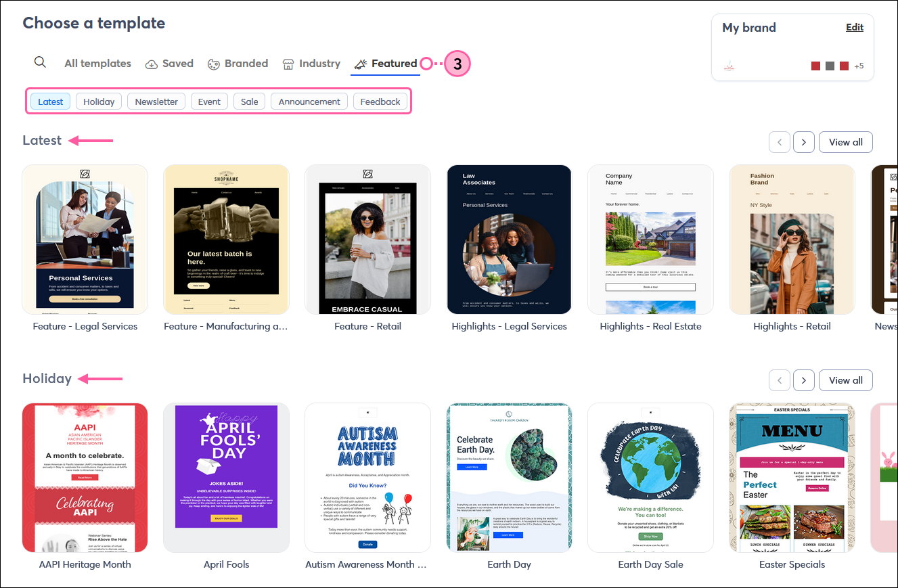Choose the Highlights - Legal Services template
The image size is (898, 588).
[509, 240]
